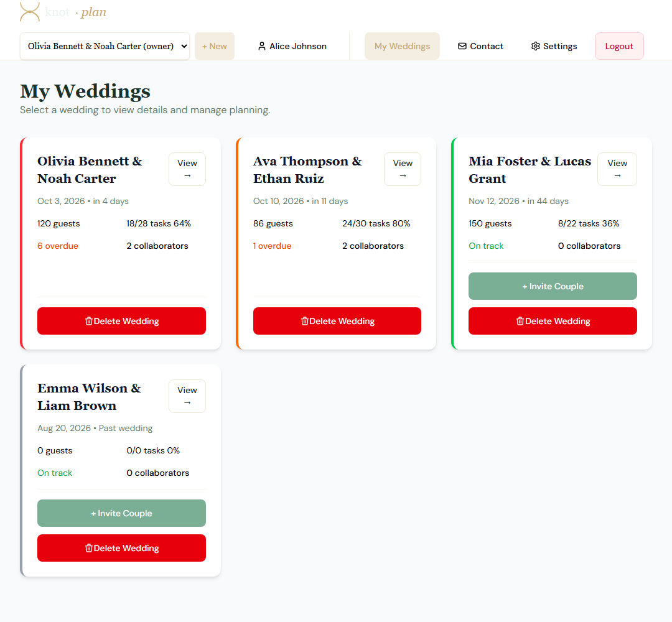This screenshot has height=622, width=672.
Task: Invite couple for Emma Wilson & Liam Brown
Action: (122, 513)
